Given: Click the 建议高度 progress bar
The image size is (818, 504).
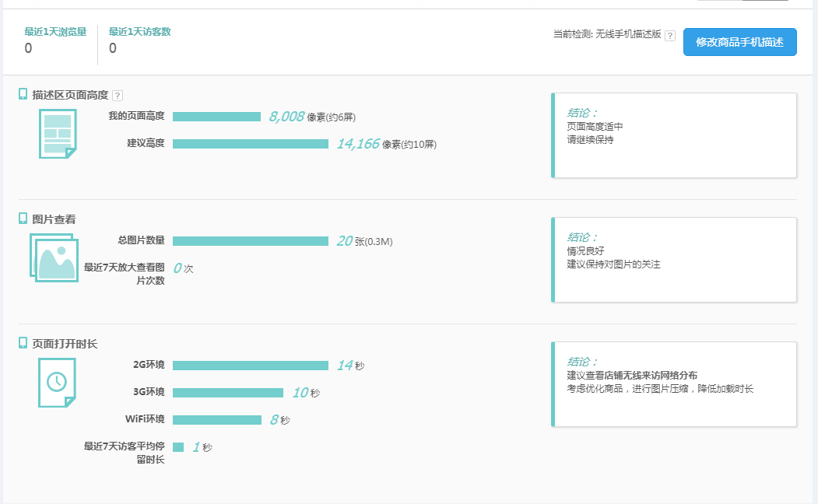Looking at the screenshot, I should pos(250,144).
